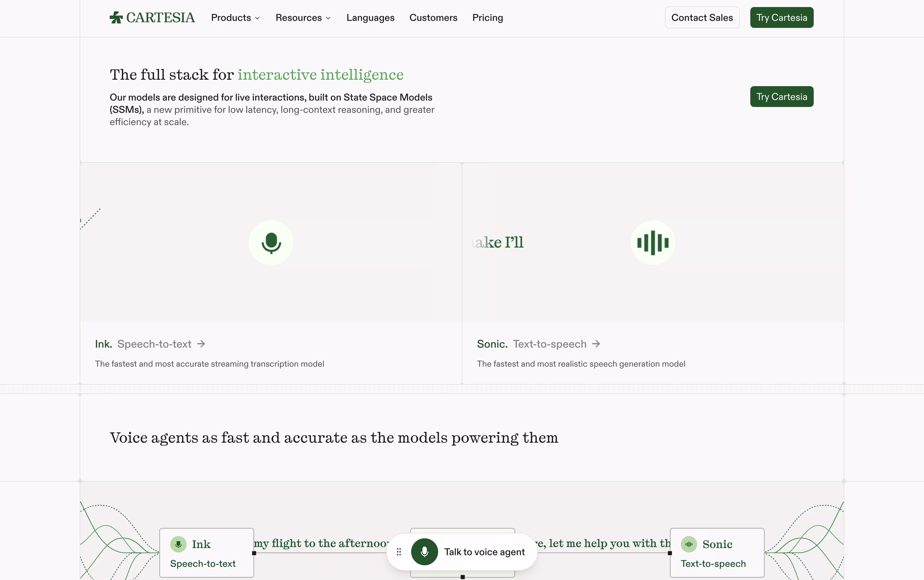The image size is (924, 580).
Task: Click the Contact Sales button
Action: pos(702,18)
